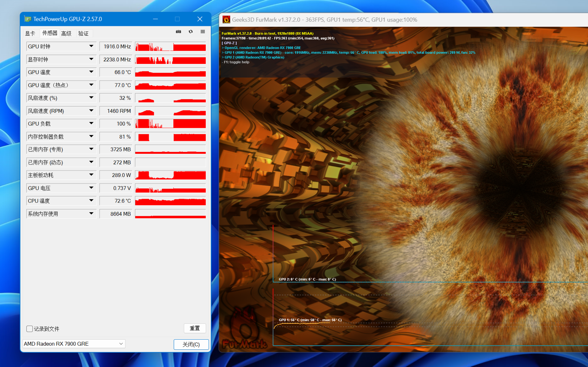Open the 主板功耗 sensor dropdown arrow
Screen dimensions: 588x367
[91, 175]
